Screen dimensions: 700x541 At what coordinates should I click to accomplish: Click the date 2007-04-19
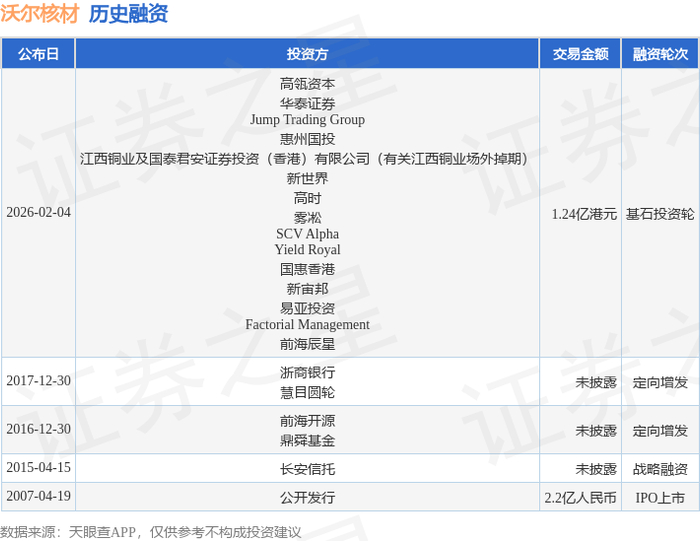tap(38, 496)
